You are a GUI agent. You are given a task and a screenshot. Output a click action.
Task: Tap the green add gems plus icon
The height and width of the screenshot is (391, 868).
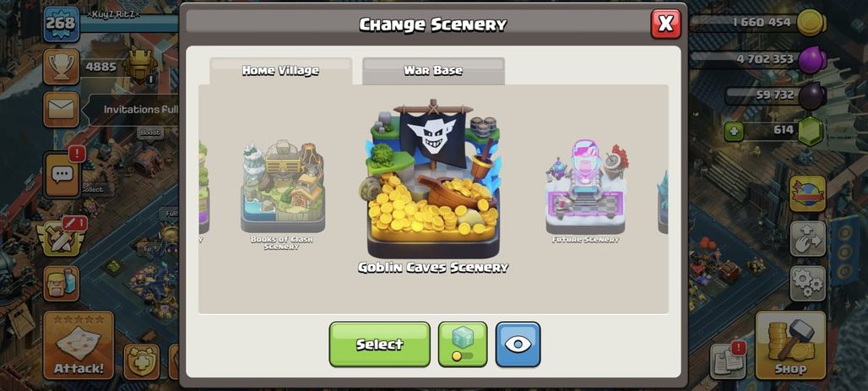point(734,132)
